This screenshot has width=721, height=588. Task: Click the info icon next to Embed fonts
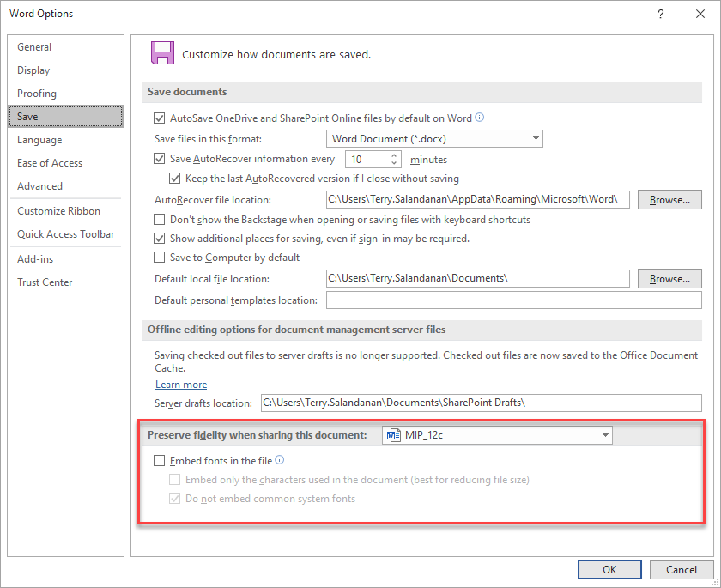tap(280, 460)
